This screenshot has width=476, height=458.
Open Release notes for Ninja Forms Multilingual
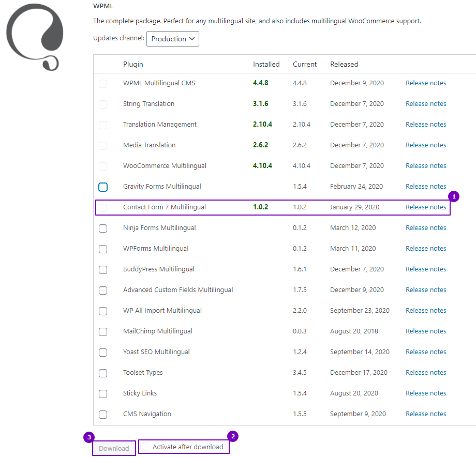coord(426,228)
